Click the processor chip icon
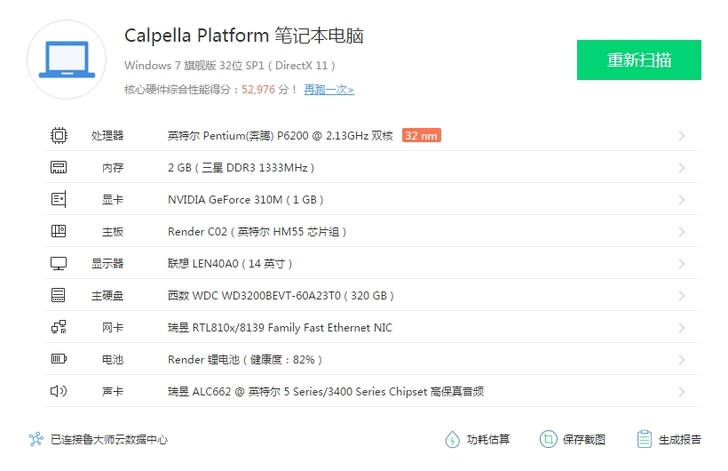 pos(58,136)
